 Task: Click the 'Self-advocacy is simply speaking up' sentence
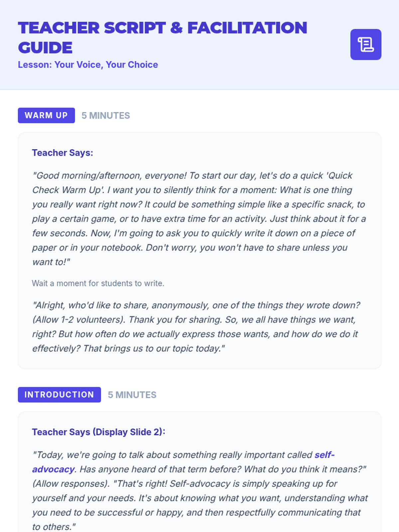[253, 483]
